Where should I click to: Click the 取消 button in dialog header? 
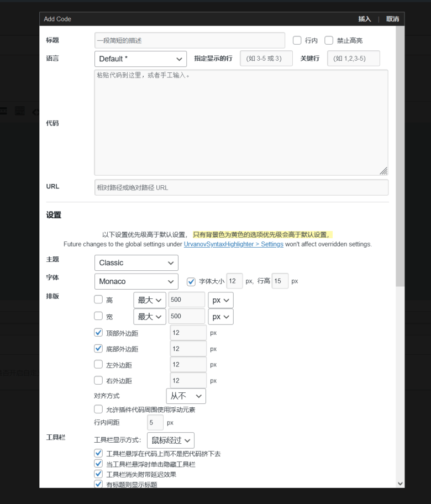click(x=392, y=19)
